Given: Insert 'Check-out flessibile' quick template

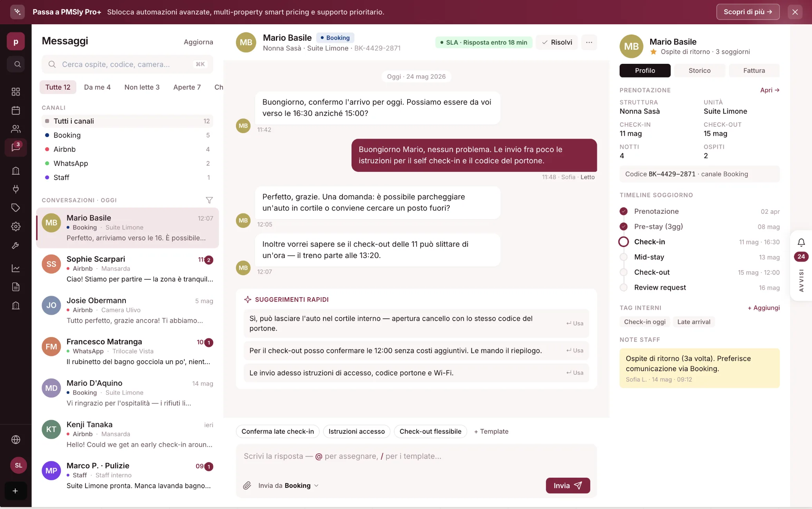Looking at the screenshot, I should pos(430,431).
